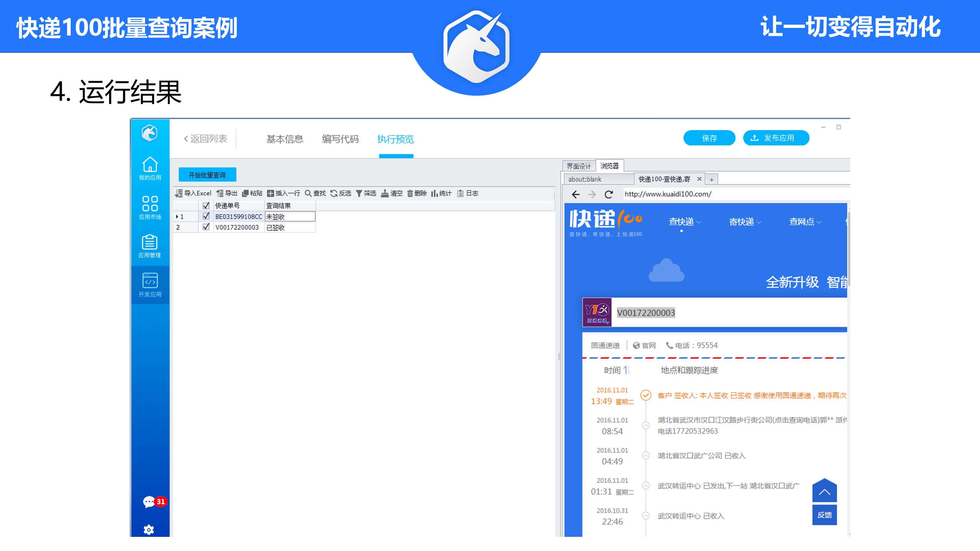The height and width of the screenshot is (551, 980).
Task: Toggle the header select-all checkbox
Action: (206, 205)
